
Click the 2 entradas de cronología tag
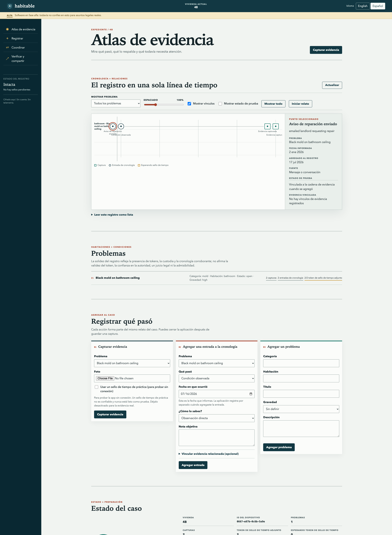click(x=290, y=278)
